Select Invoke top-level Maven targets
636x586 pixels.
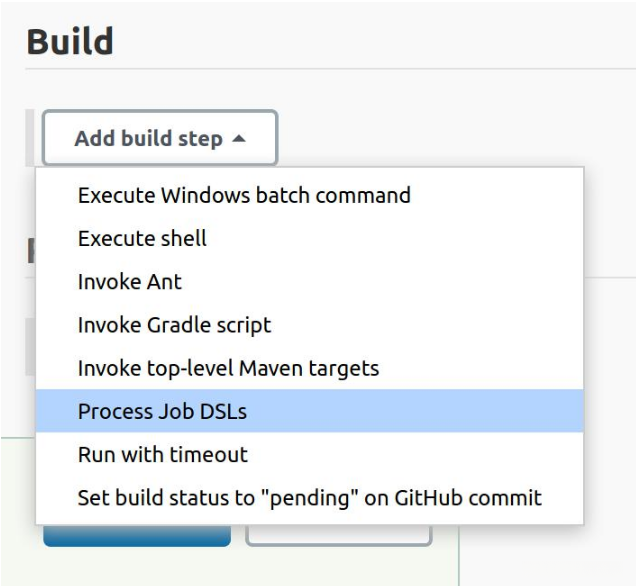(228, 368)
